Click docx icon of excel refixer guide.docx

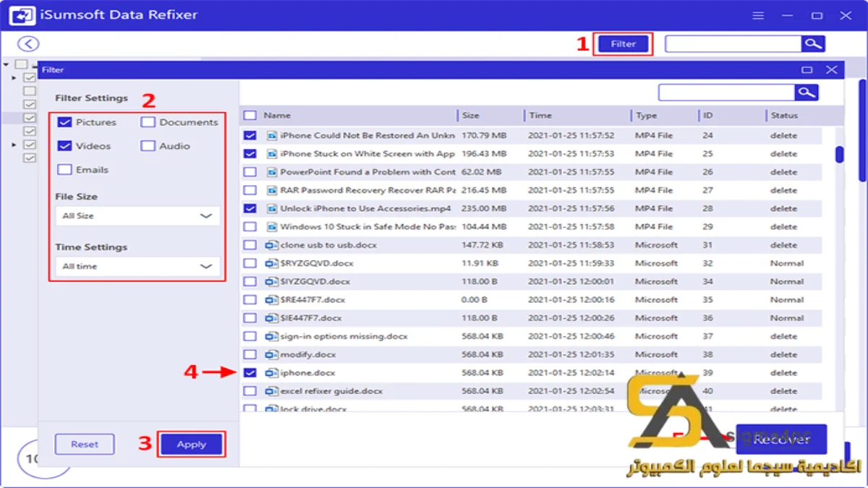[x=272, y=391]
